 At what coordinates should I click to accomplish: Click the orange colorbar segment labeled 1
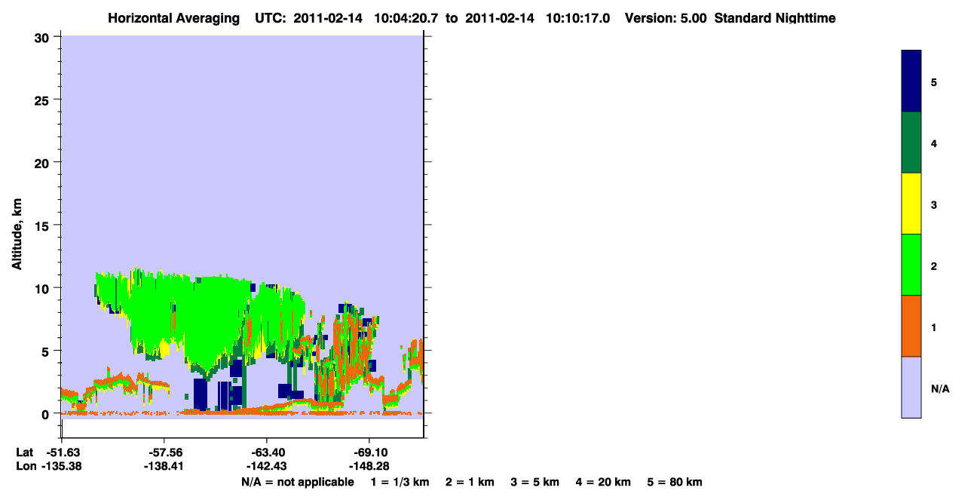[x=911, y=326]
